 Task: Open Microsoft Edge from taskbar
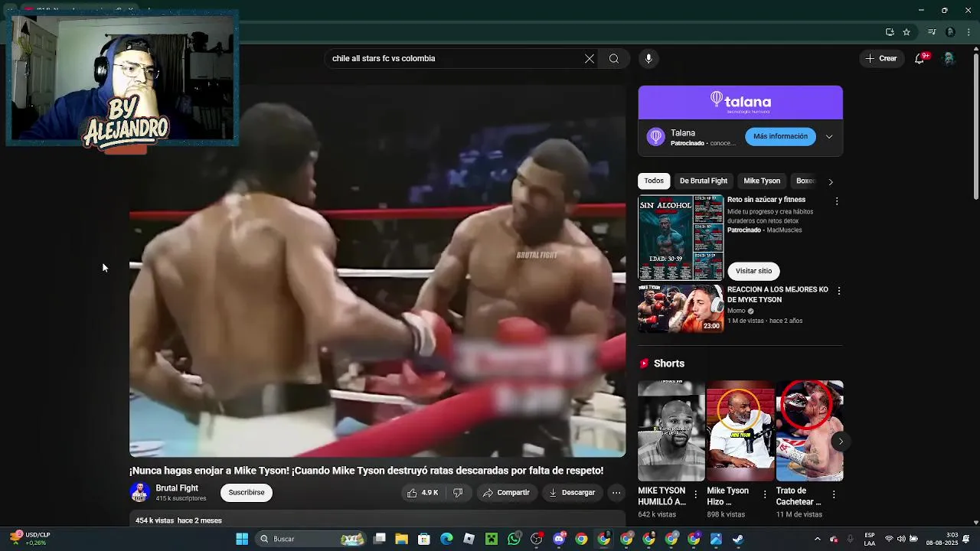click(x=446, y=539)
